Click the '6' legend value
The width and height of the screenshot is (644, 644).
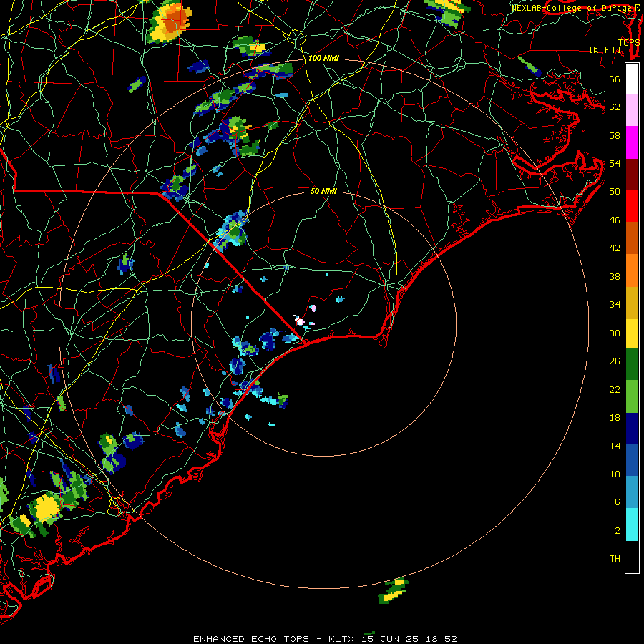tap(617, 502)
